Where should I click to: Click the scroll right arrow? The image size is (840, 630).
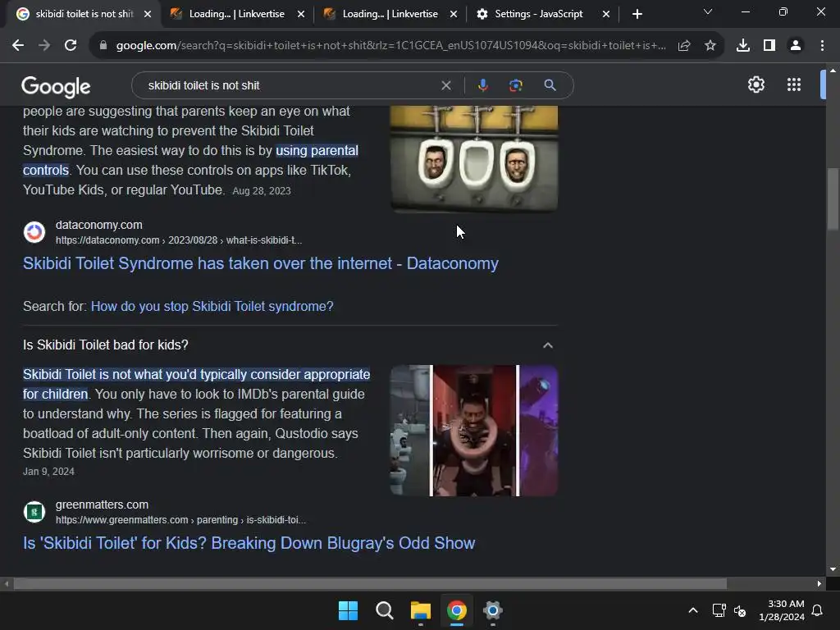[819, 583]
